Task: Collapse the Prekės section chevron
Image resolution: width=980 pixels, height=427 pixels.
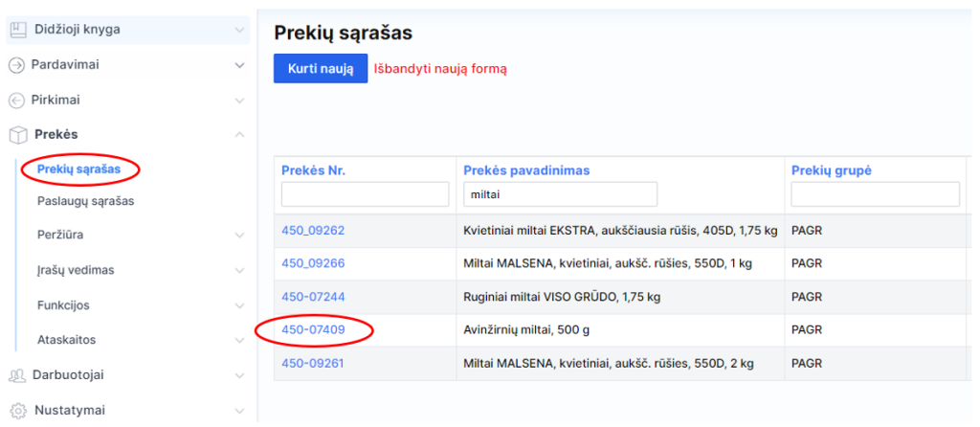Action: 239,135
